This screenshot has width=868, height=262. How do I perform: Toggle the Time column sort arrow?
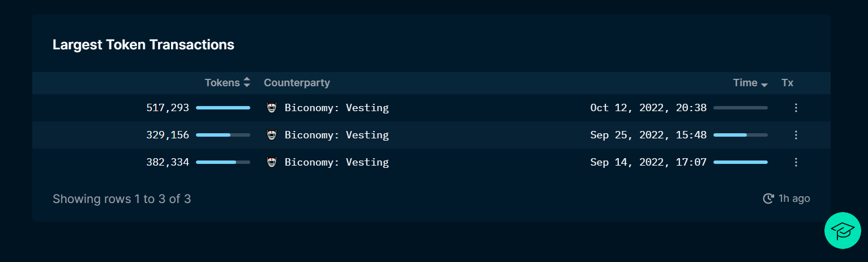coord(764,84)
